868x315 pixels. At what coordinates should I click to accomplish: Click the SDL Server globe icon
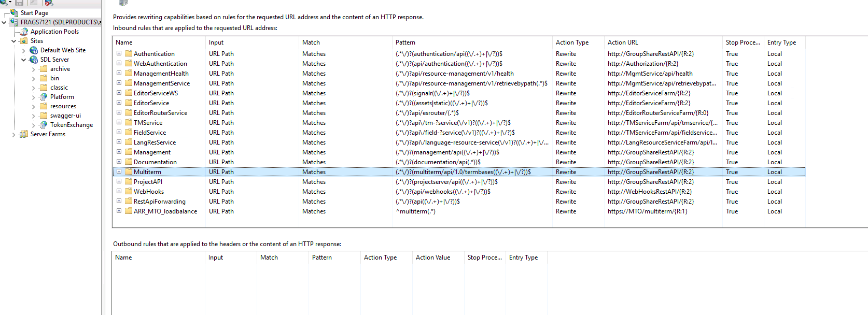click(x=34, y=59)
